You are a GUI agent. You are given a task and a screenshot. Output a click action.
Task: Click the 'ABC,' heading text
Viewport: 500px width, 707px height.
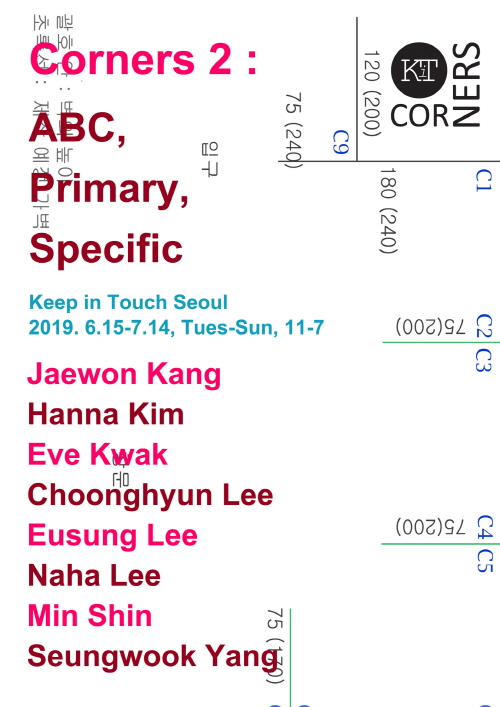click(x=78, y=128)
